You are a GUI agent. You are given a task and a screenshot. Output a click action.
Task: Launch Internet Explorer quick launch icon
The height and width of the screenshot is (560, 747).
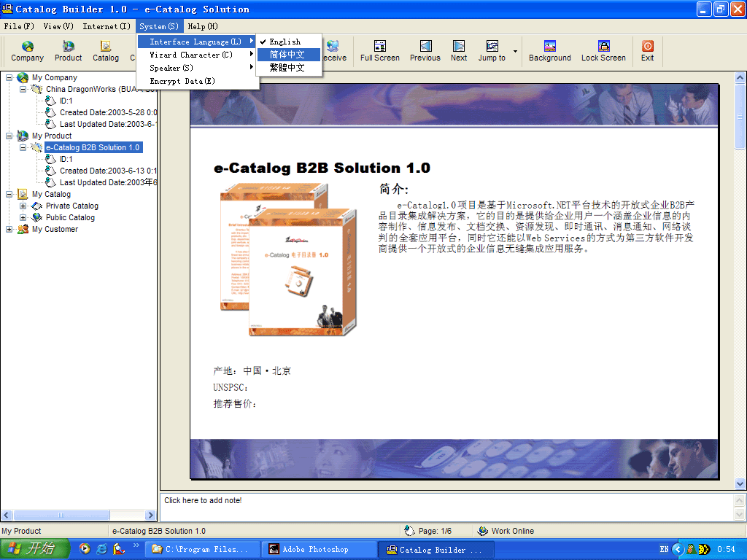click(102, 549)
